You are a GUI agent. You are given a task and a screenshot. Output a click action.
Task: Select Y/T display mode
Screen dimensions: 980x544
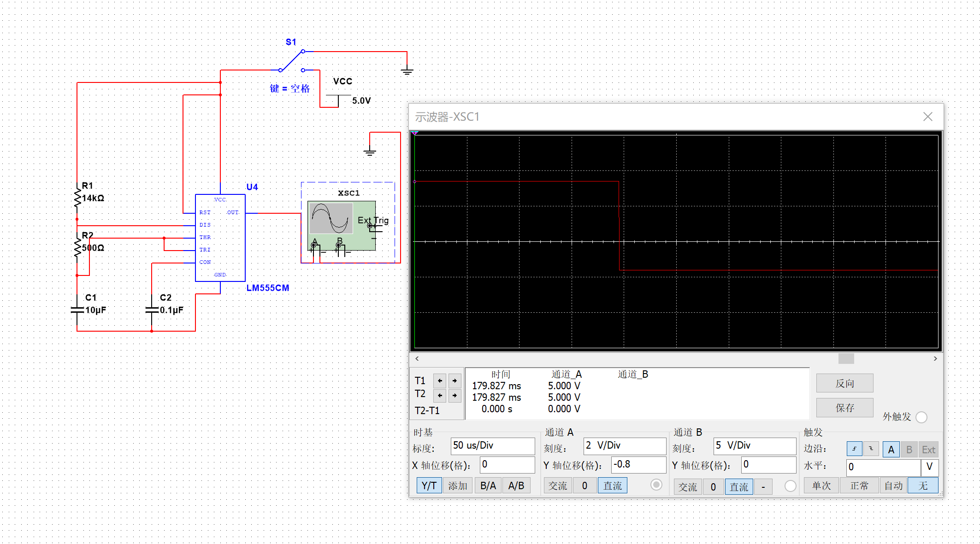coord(429,486)
